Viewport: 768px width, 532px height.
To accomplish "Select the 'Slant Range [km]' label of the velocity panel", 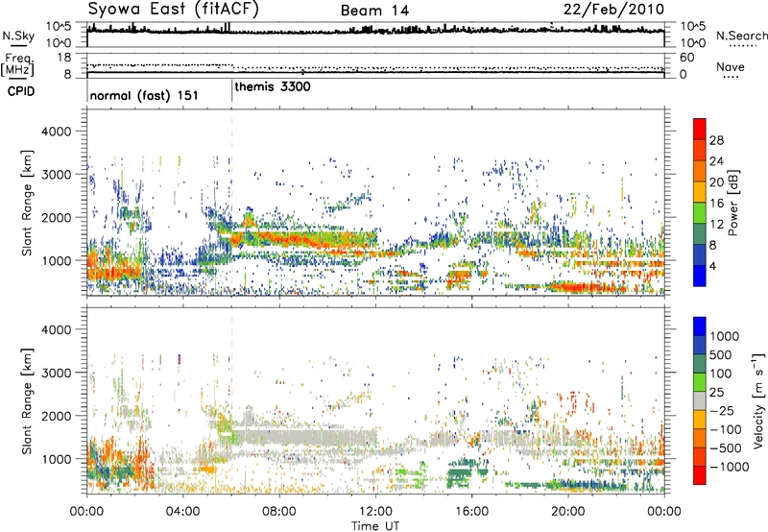I will pos(27,401).
